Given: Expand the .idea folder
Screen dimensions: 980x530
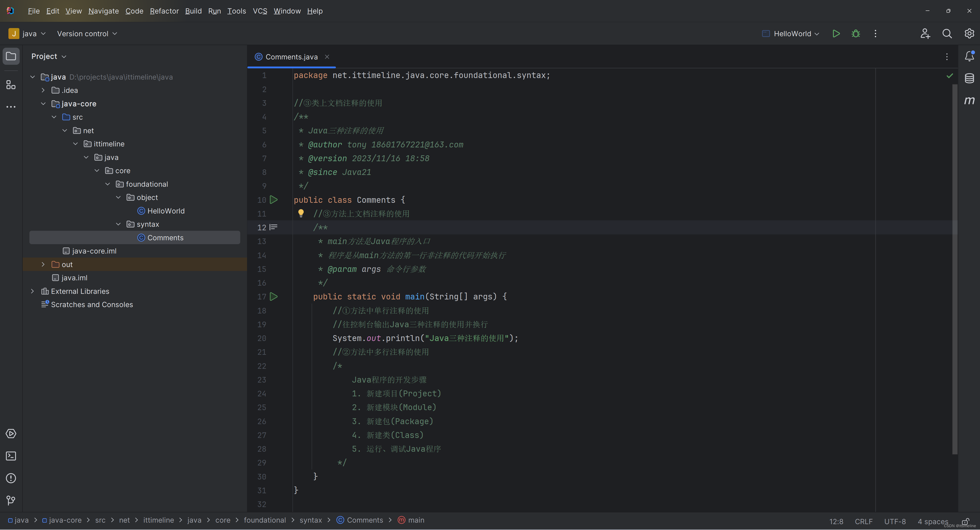Looking at the screenshot, I should 43,90.
